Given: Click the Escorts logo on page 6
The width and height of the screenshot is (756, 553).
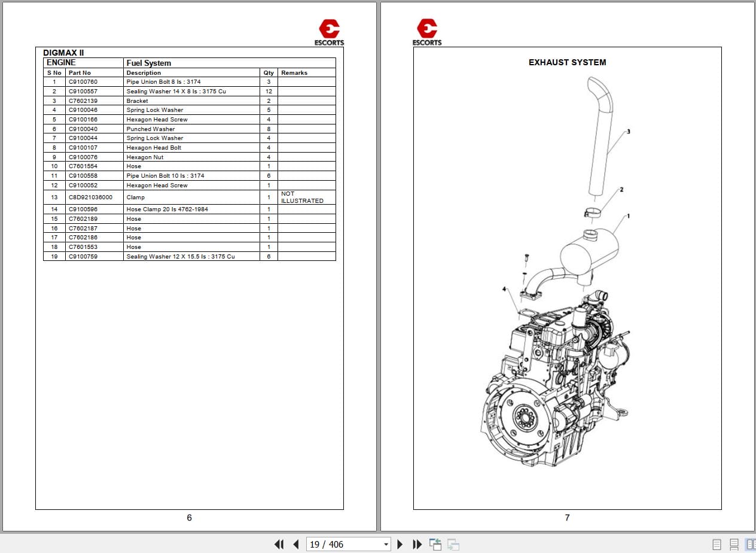Looking at the screenshot, I should point(330,32).
